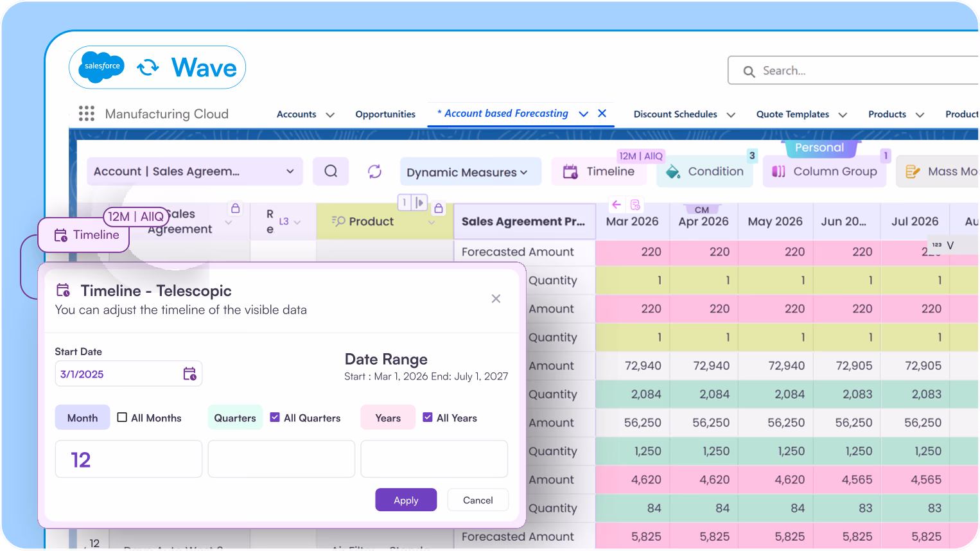Click the 123 V indicator near Jul 2026
Image resolution: width=980 pixels, height=551 pixels.
942,245
